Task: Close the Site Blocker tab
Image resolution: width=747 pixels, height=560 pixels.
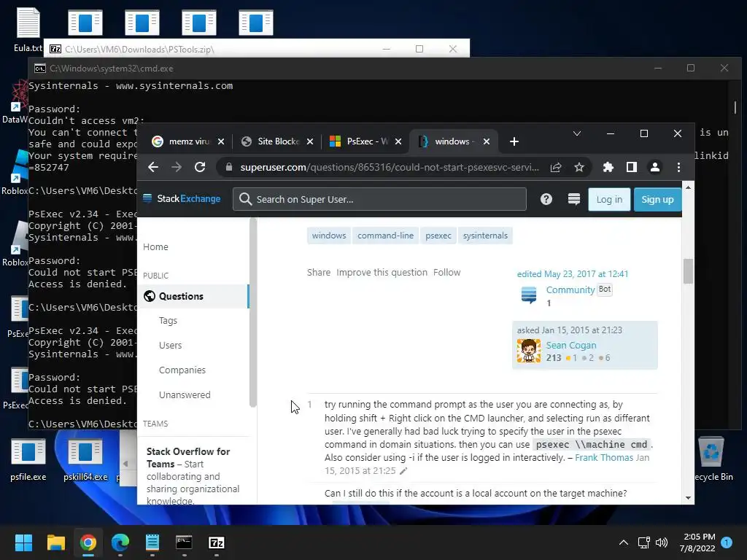Action: pos(309,141)
